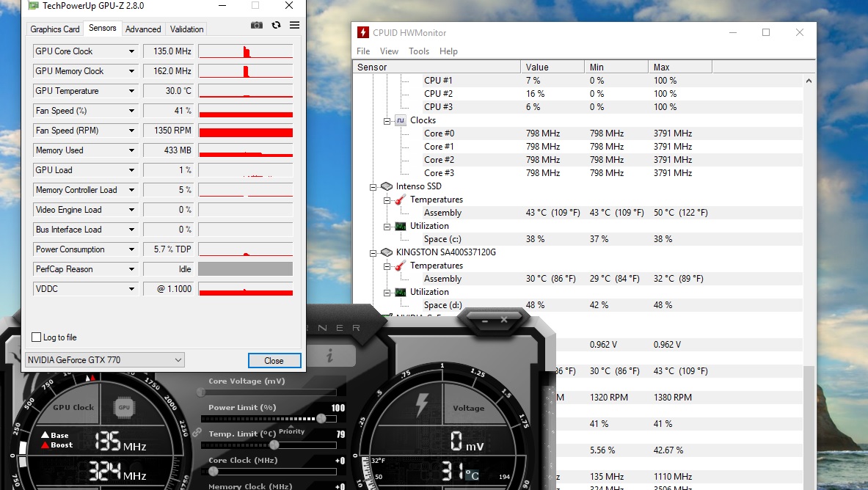Minimize the Afterburner monitor panel

click(485, 320)
